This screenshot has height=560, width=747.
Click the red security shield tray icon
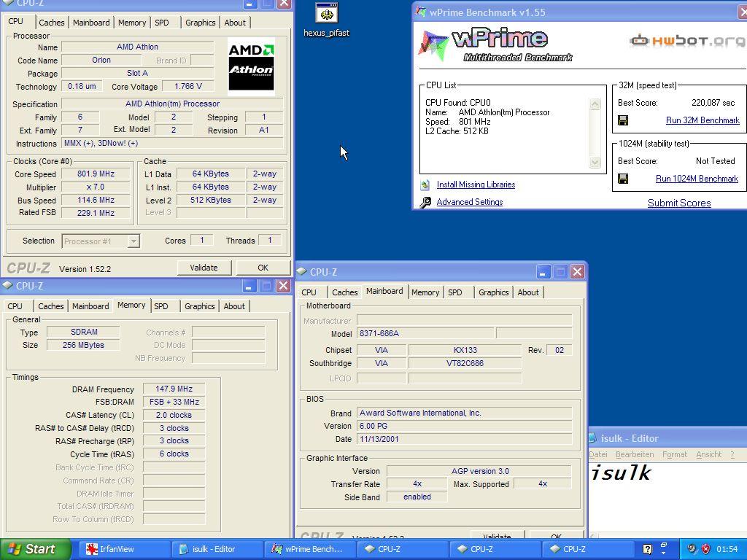[x=706, y=549]
